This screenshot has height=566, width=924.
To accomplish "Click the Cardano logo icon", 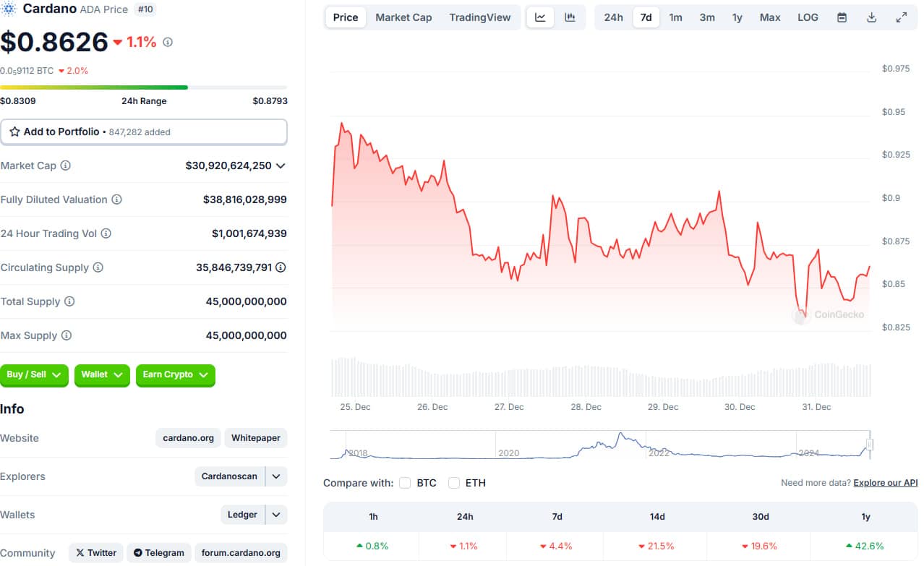I will (9, 9).
